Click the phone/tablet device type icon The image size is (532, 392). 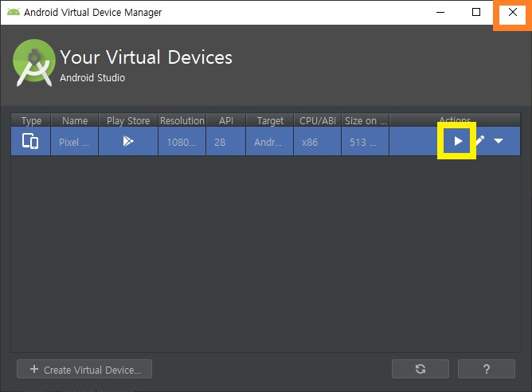[30, 141]
